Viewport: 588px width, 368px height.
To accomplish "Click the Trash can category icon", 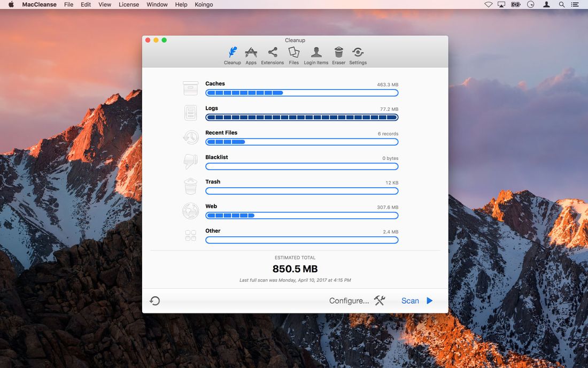I will click(190, 186).
